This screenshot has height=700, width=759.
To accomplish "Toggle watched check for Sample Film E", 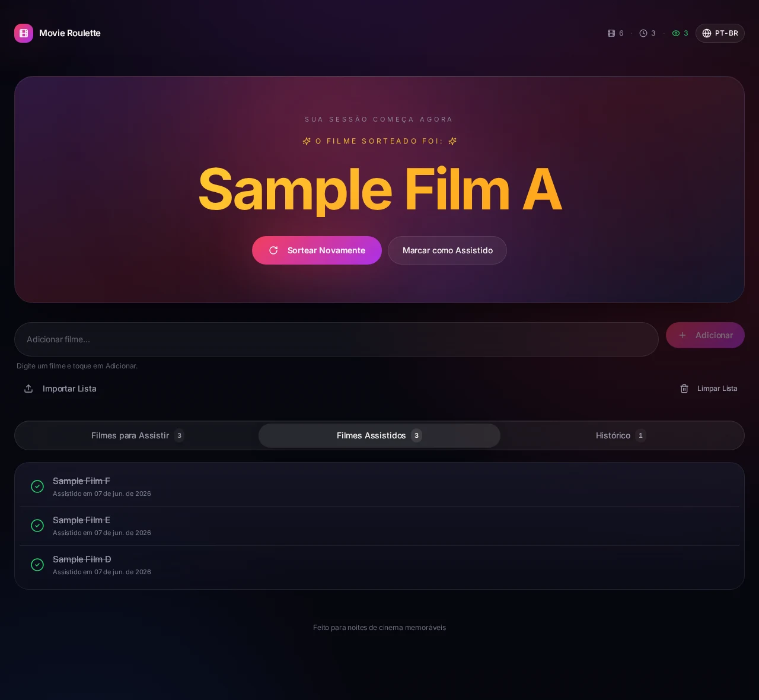I will 37,526.
